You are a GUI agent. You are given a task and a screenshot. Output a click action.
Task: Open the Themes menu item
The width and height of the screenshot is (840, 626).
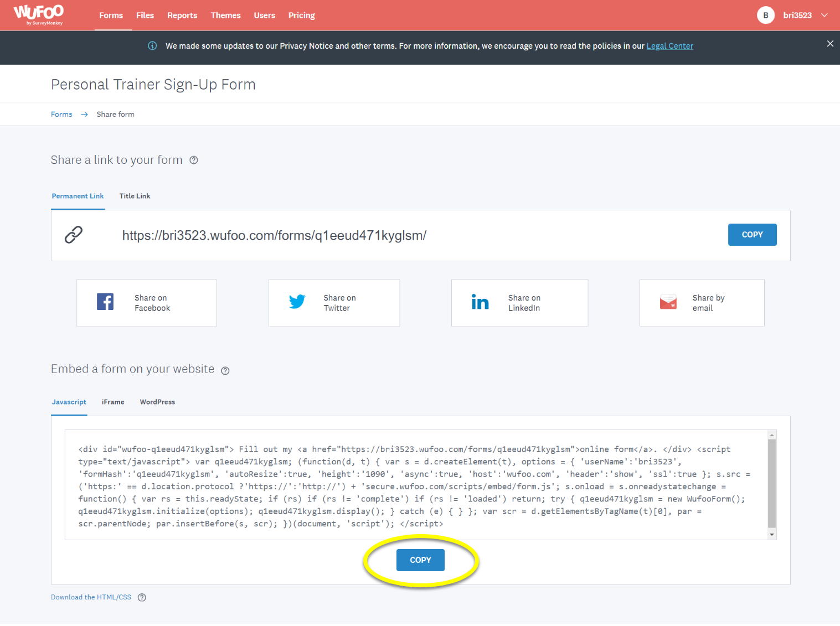tap(225, 15)
